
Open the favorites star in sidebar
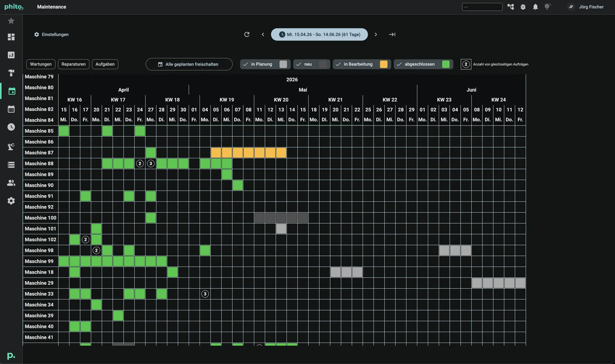coord(11,21)
